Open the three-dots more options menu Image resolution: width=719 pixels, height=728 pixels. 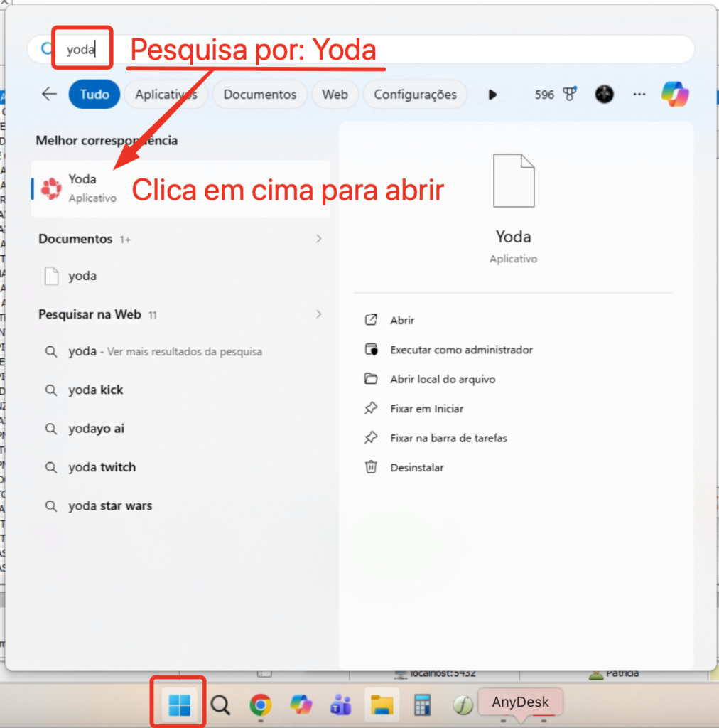click(x=639, y=95)
